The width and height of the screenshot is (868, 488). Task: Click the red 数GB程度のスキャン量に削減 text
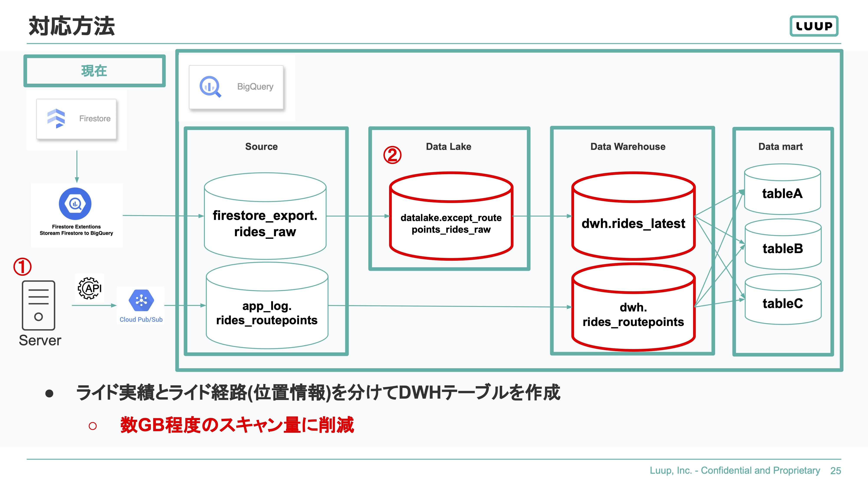(237, 425)
